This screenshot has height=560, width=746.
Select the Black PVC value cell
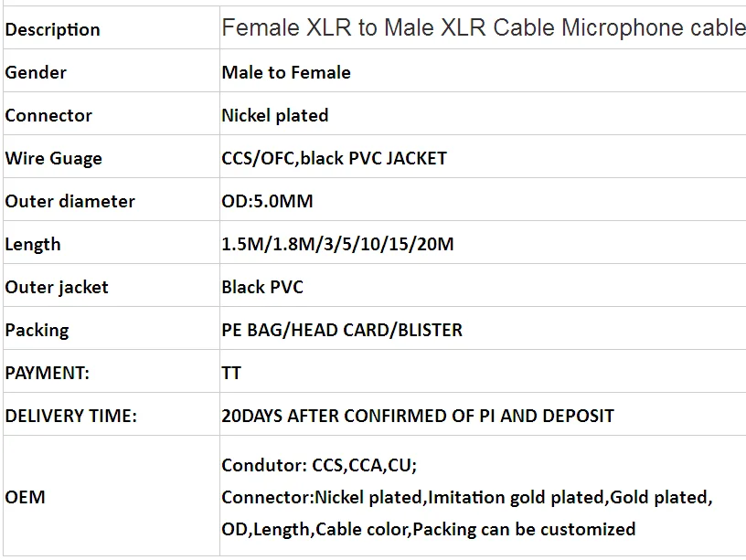(x=262, y=287)
